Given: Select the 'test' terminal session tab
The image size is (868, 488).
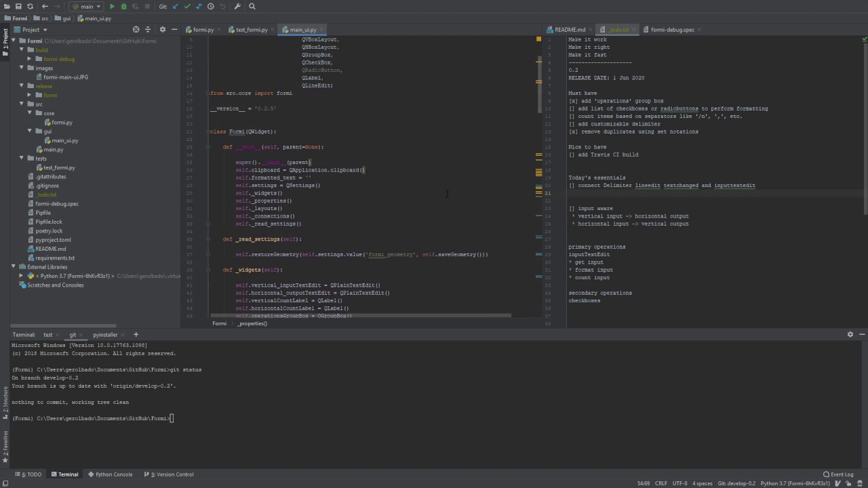Looking at the screenshot, I should (48, 335).
